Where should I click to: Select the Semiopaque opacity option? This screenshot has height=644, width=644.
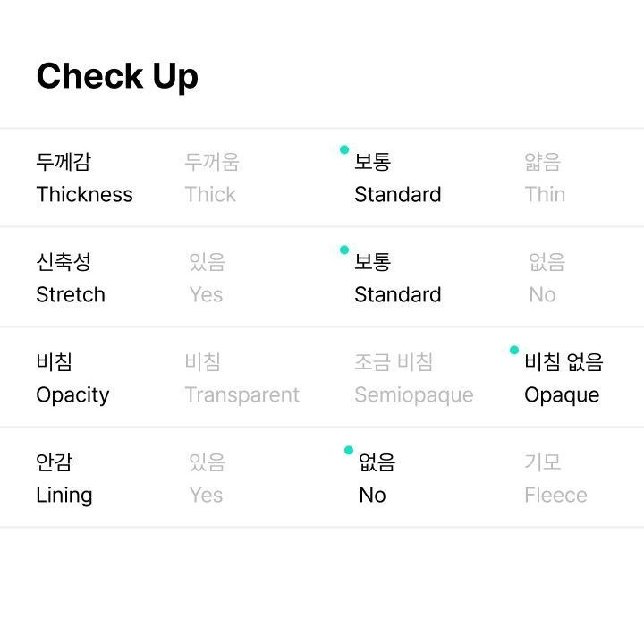point(414,378)
